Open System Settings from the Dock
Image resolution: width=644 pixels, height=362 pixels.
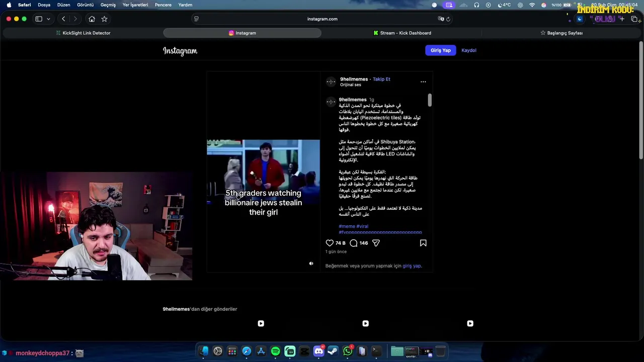[x=218, y=351]
